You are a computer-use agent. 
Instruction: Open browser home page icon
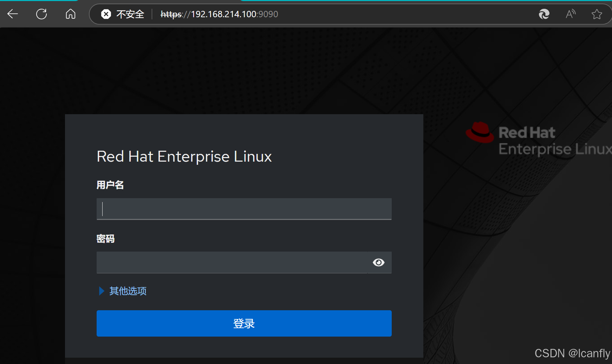pos(71,14)
